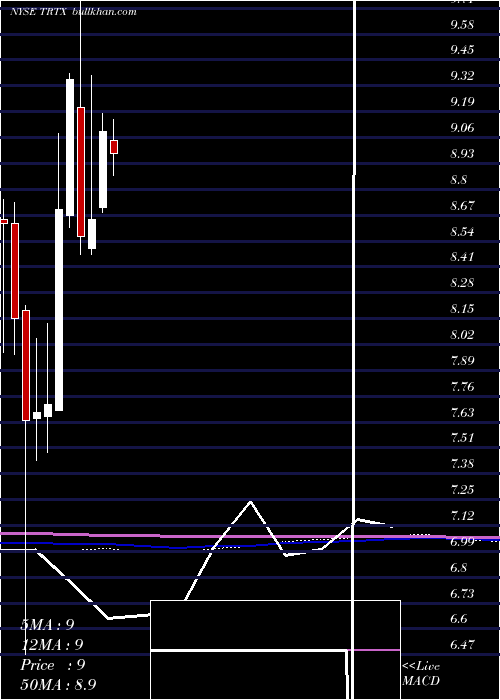Click the 7.25 price axis label
The image size is (500, 700).
(x=462, y=490)
